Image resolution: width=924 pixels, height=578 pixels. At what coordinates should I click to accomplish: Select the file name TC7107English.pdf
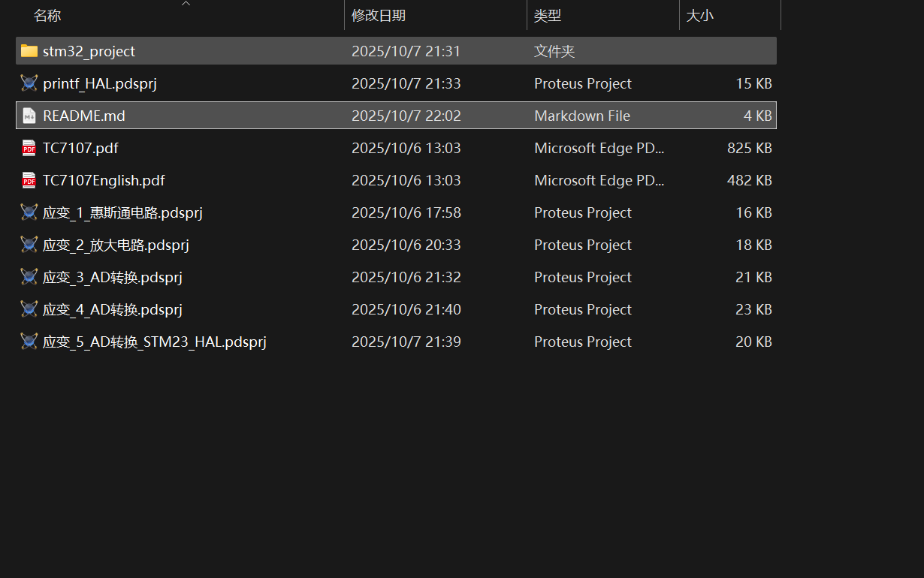point(104,180)
